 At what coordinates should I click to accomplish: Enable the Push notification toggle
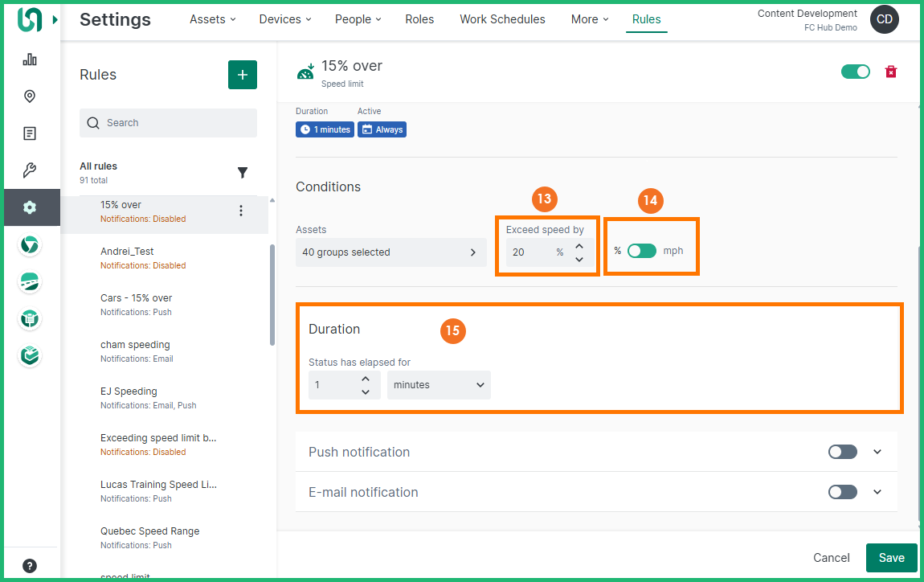tap(843, 452)
